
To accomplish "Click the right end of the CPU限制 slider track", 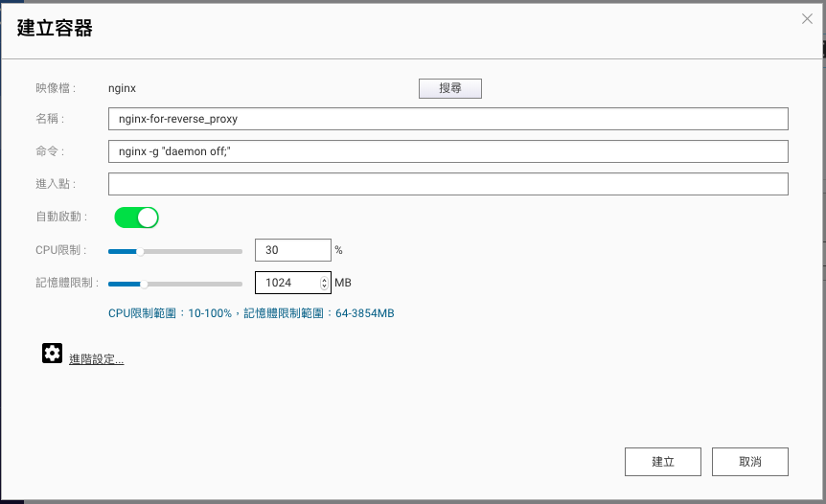I will click(x=240, y=251).
